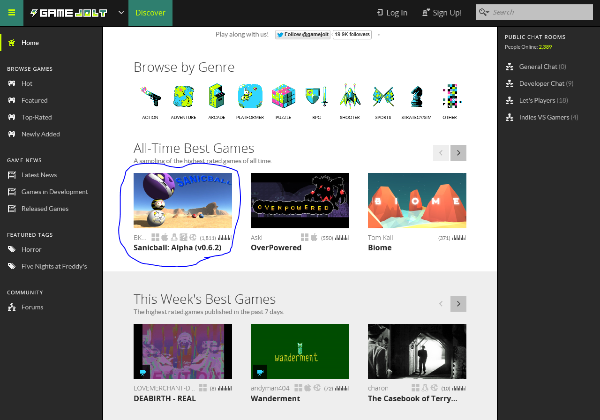600x420 pixels.
Task: Select the Strategy/Sim chess knight icon
Action: point(416,96)
